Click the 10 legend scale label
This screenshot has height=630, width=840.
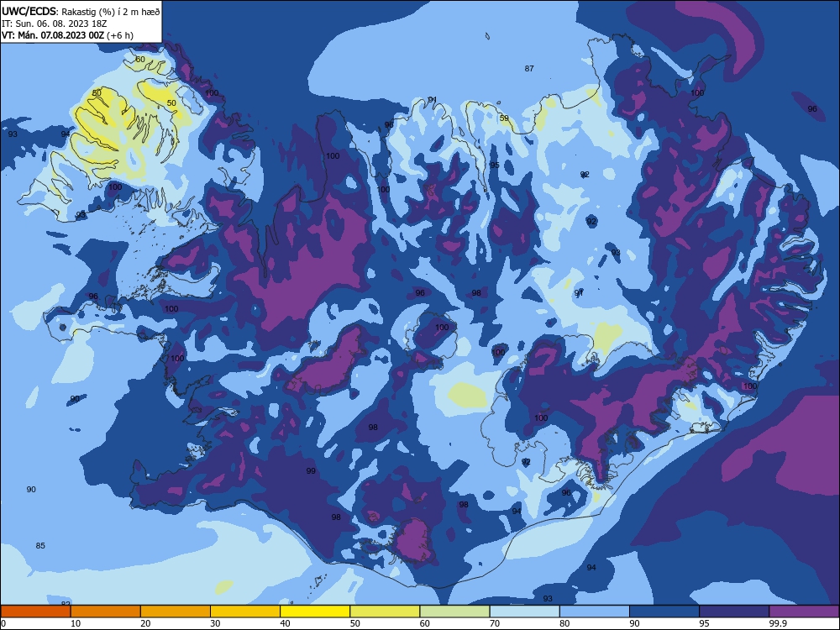76,623
